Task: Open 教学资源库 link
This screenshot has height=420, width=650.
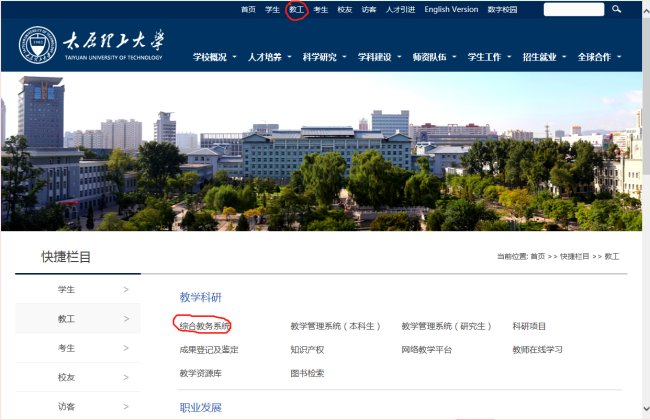Action: (200, 373)
